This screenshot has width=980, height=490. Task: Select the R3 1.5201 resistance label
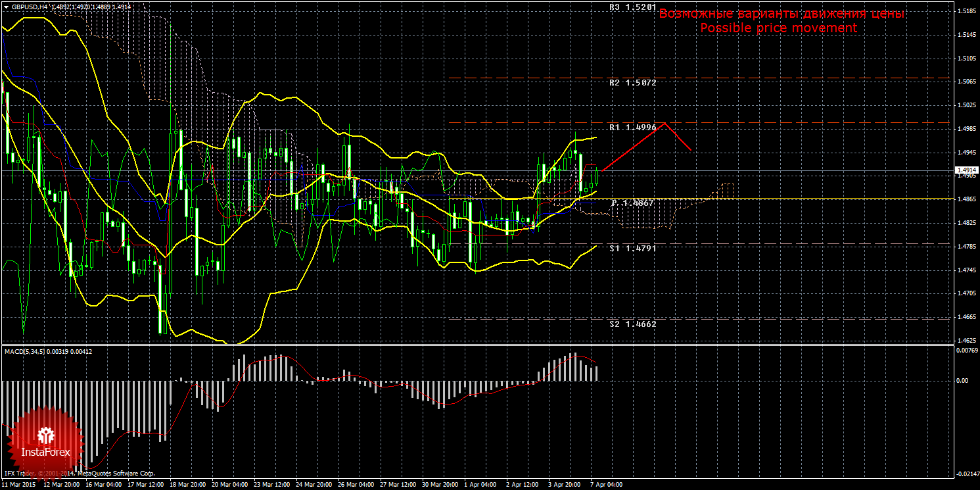(632, 7)
